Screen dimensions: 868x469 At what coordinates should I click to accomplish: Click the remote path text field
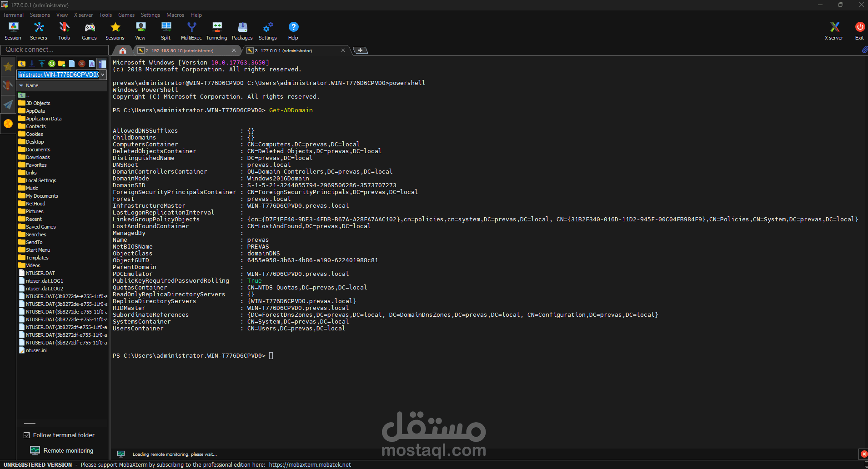(58, 75)
